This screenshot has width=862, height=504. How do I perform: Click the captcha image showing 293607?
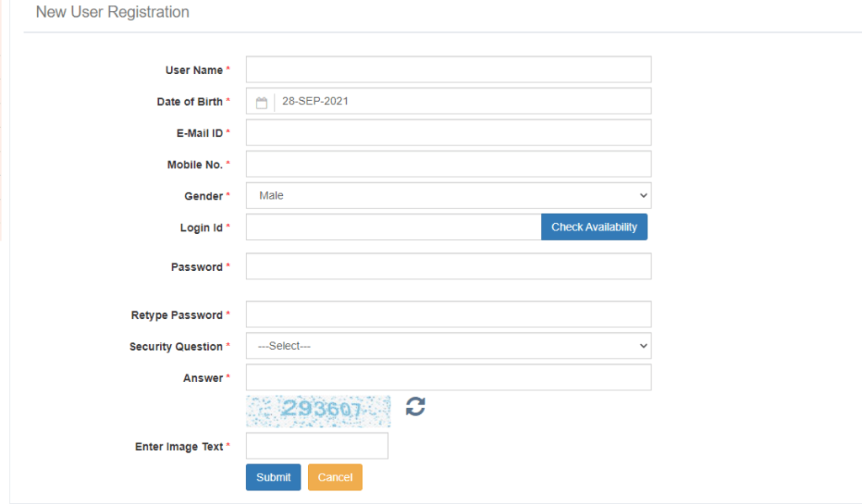tap(318, 411)
